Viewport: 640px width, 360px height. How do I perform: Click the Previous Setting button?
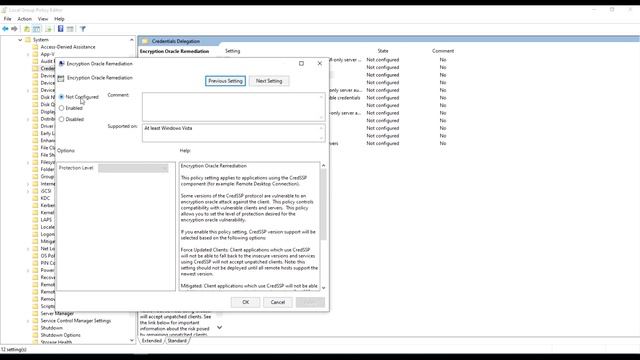[x=225, y=81]
